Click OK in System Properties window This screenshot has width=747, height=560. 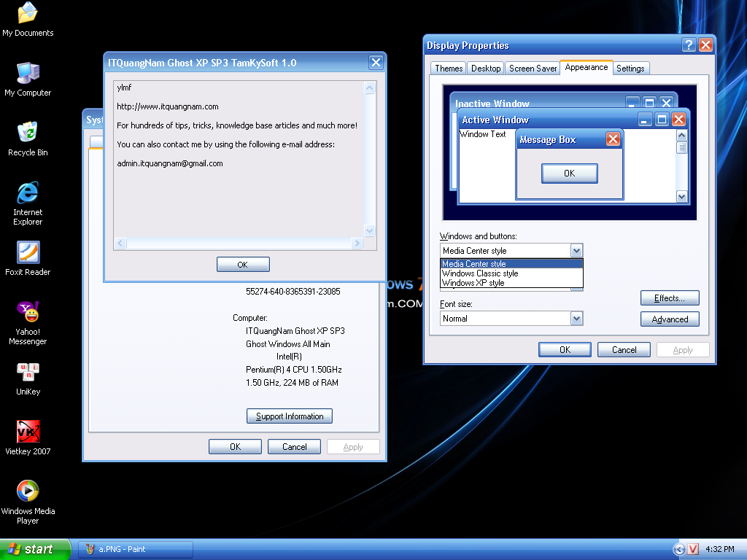coord(235,447)
